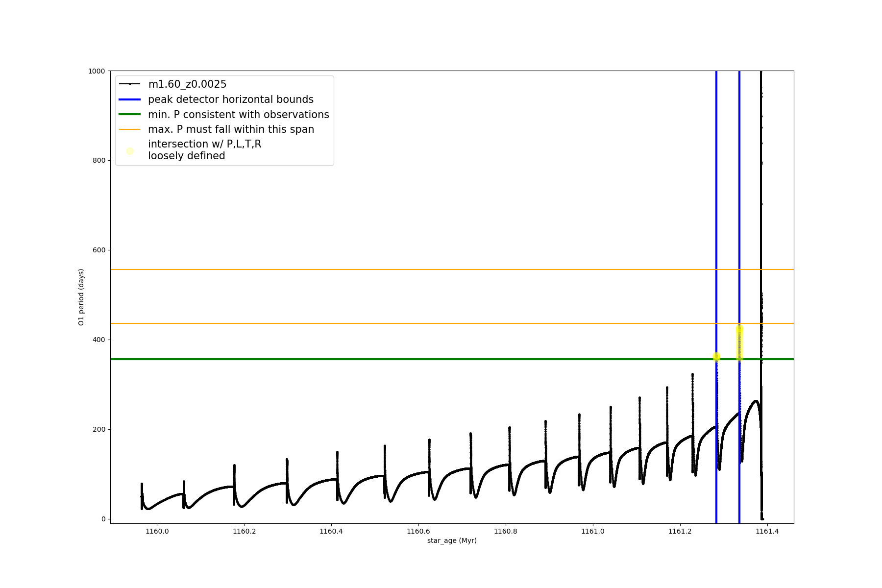
Task: Click the orange line swatch in legend
Action: coord(130,129)
